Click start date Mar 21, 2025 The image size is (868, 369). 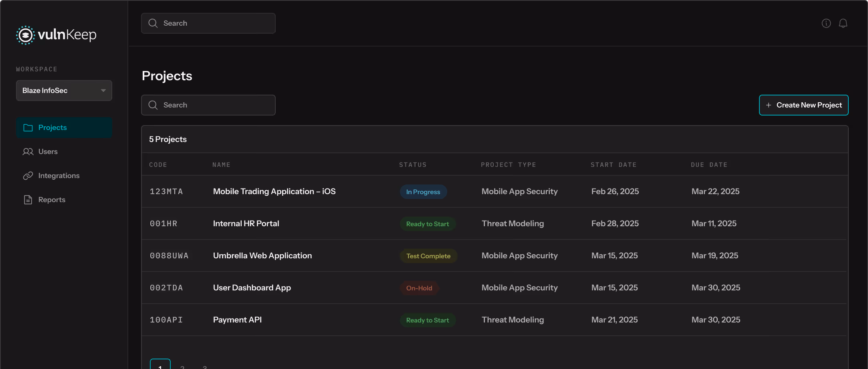(615, 320)
